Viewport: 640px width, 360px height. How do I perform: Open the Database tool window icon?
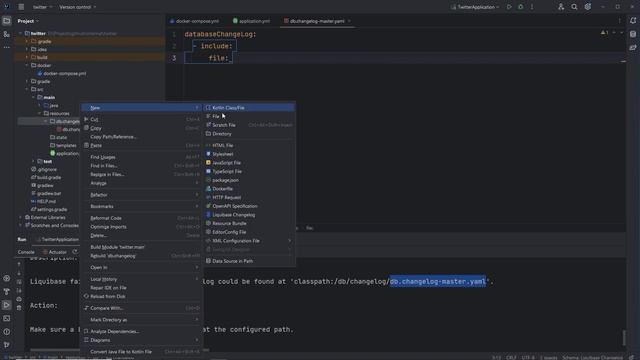pos(633,34)
